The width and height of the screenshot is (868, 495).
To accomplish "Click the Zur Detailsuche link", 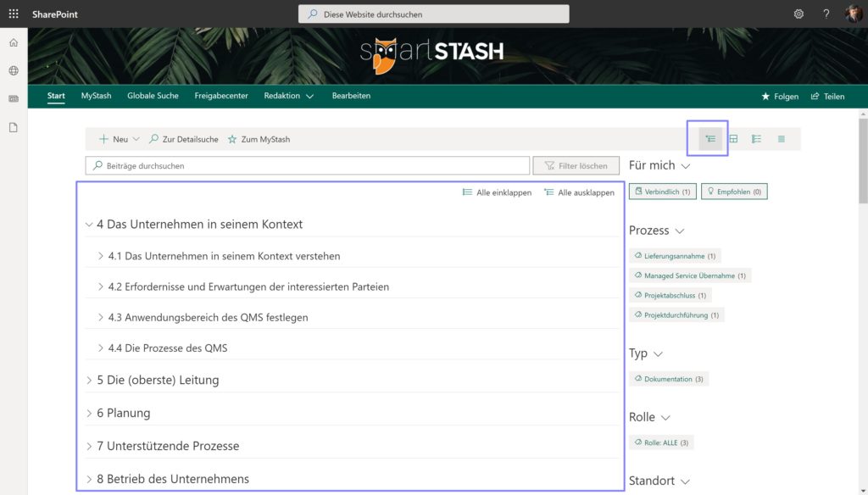I will 184,139.
